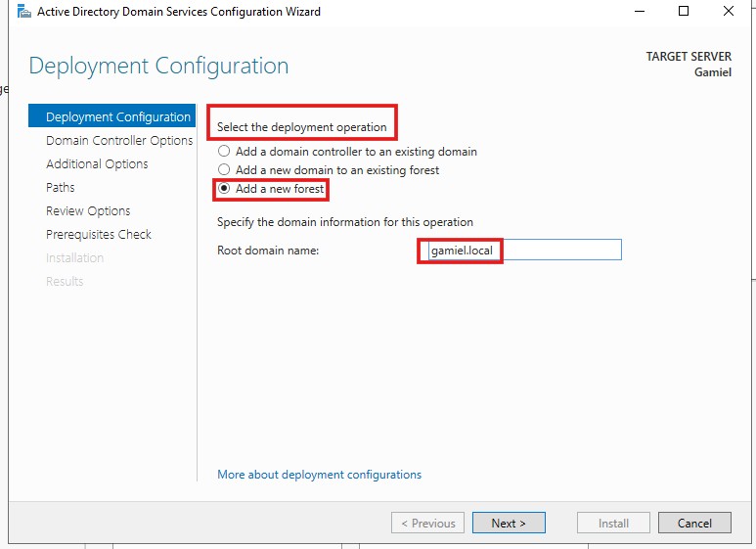Click the Next button

point(509,523)
